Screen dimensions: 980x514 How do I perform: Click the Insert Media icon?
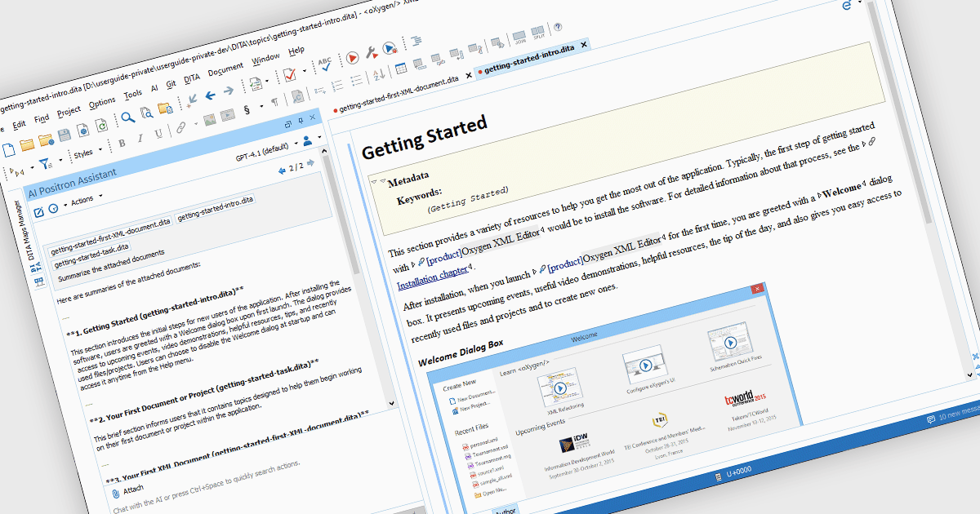[x=227, y=115]
